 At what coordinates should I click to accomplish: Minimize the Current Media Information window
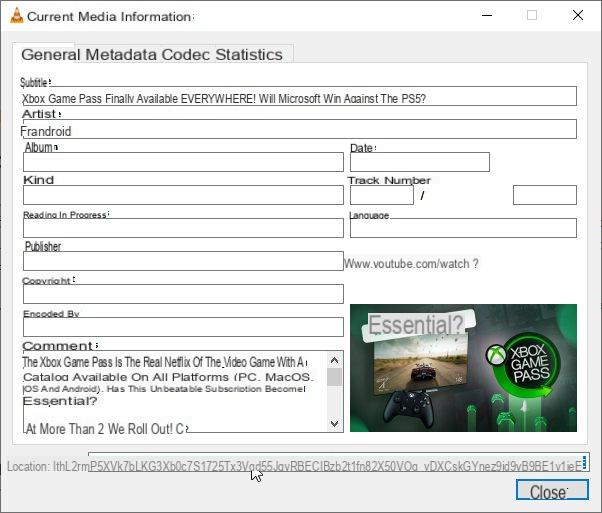pos(487,15)
